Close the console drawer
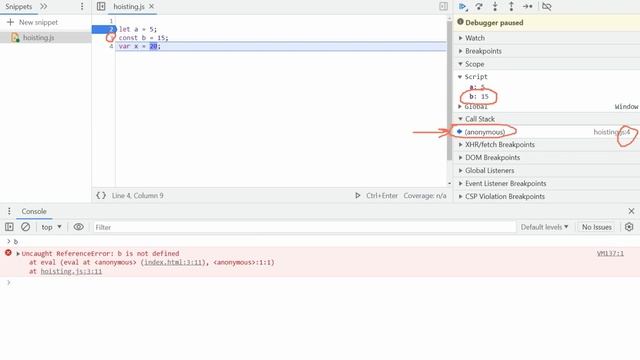The image size is (640, 360). 631,211
